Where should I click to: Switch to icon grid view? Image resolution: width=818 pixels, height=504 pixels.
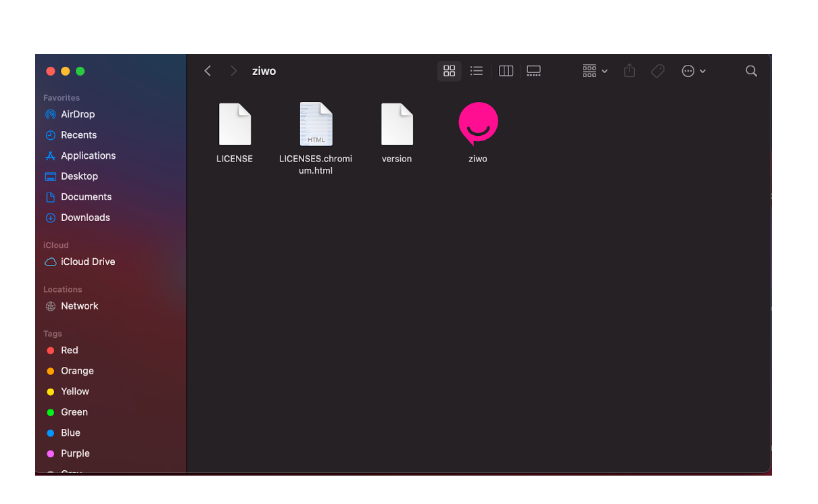[450, 71]
